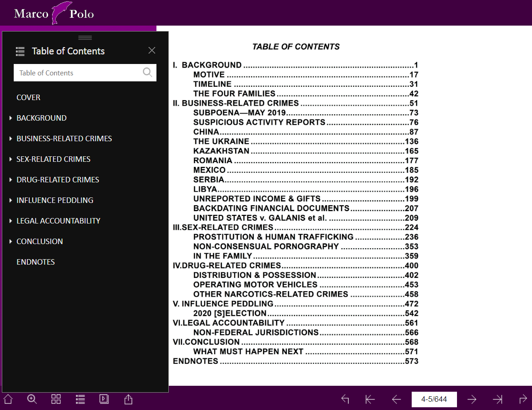Click LIBYA page entry
The height and width of the screenshot is (410, 532).
306,189
